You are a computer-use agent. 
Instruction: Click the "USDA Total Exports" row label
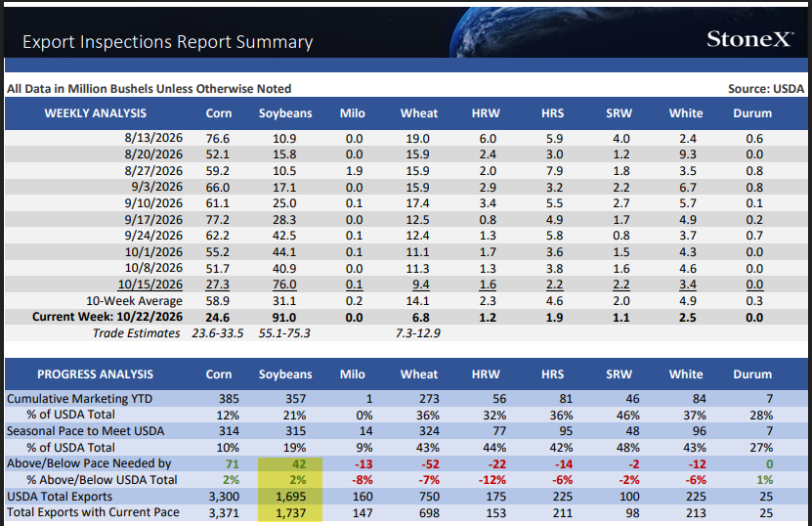[x=60, y=497]
